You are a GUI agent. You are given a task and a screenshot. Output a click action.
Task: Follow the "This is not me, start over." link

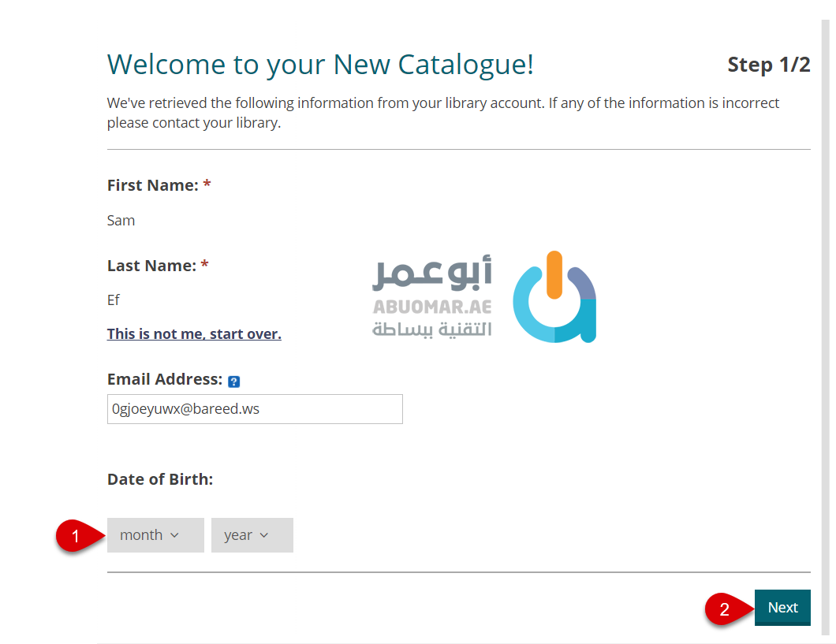coord(194,334)
